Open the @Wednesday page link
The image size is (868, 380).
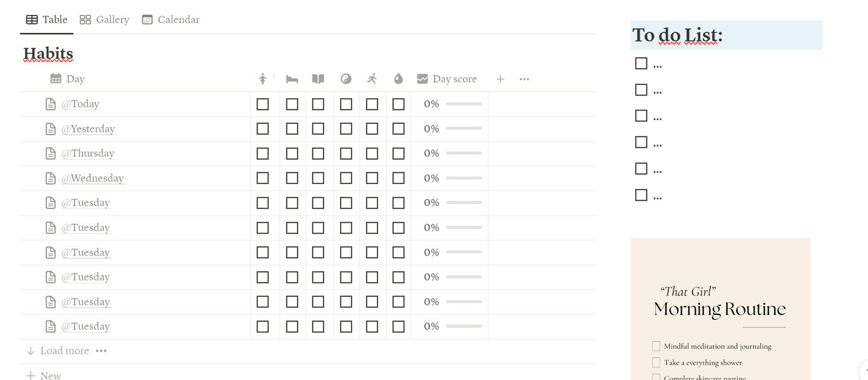93,178
